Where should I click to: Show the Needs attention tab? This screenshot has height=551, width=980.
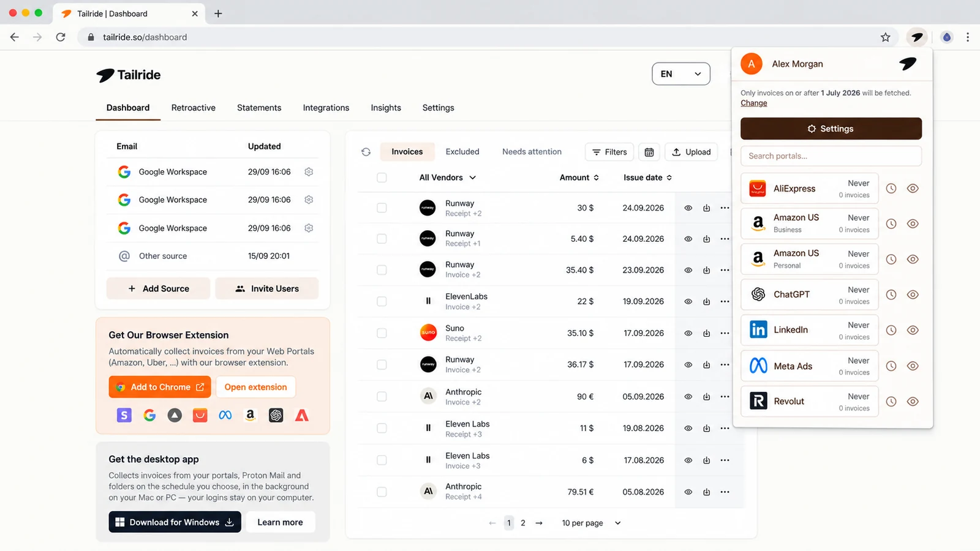(x=532, y=152)
